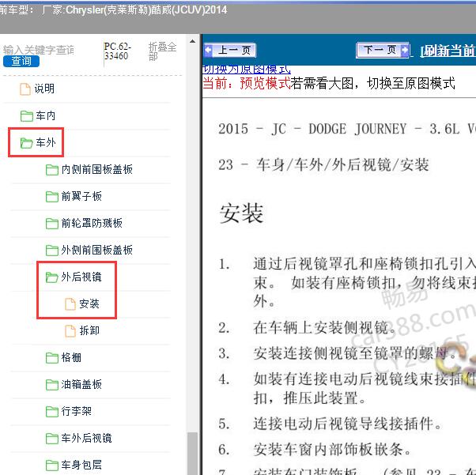Switch to original image mode link
Screen dimensions: 476x475
coord(246,70)
